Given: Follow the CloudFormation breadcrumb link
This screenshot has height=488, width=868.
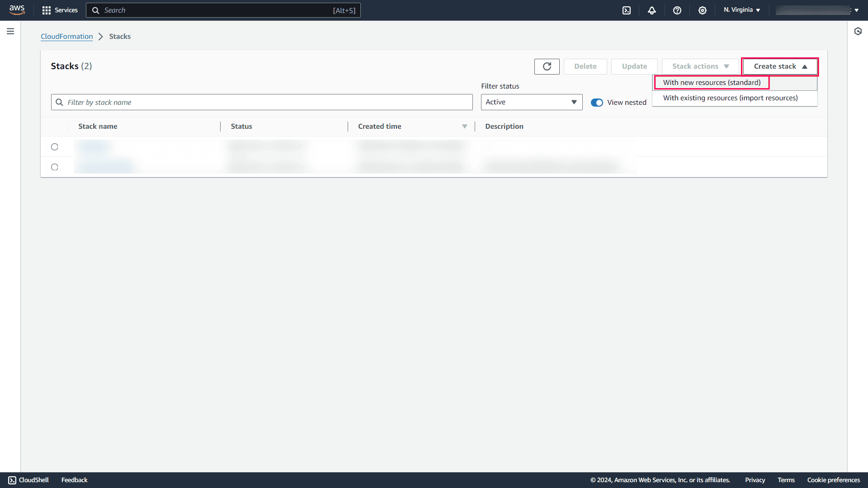Looking at the screenshot, I should [66, 36].
